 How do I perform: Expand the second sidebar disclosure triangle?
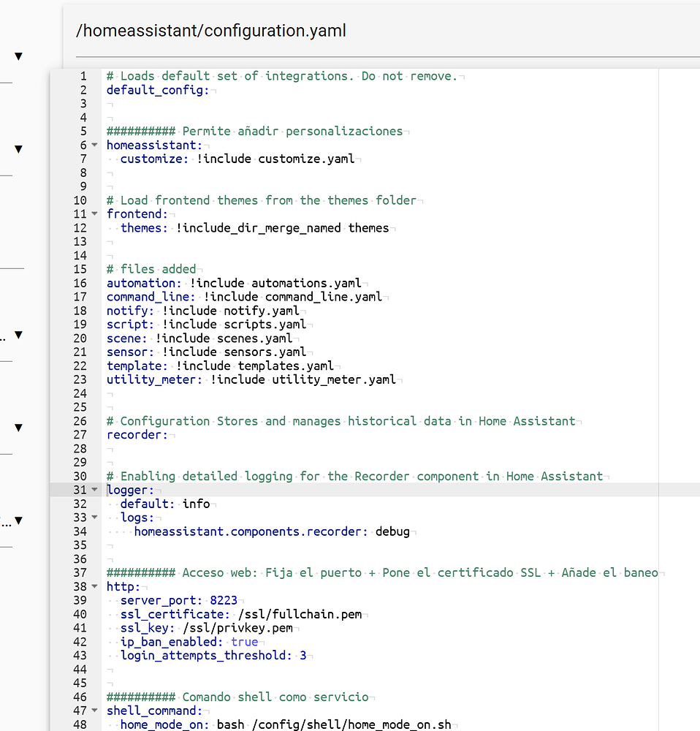(x=18, y=148)
